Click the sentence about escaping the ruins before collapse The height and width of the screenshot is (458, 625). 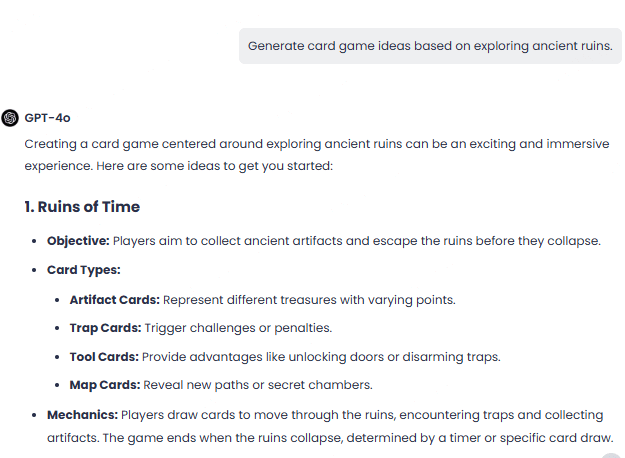357,241
